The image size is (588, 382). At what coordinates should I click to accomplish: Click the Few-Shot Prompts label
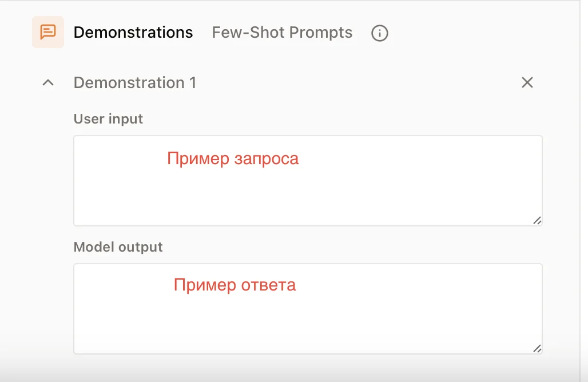click(x=281, y=33)
